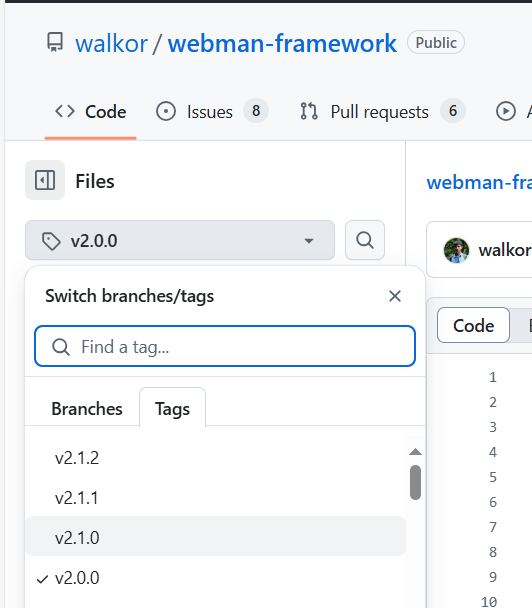The height and width of the screenshot is (608, 532).
Task: Focus the Find a tag input
Action: pos(225,346)
